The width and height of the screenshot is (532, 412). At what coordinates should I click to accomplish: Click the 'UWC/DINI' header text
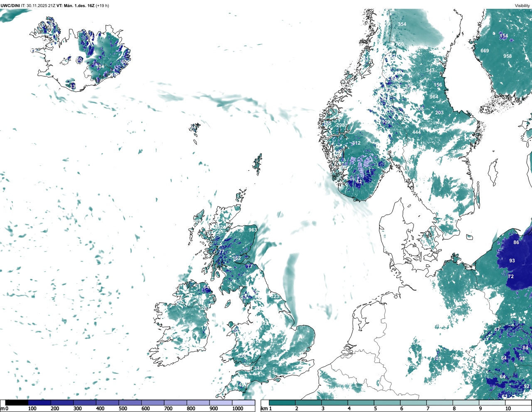tap(10, 5)
